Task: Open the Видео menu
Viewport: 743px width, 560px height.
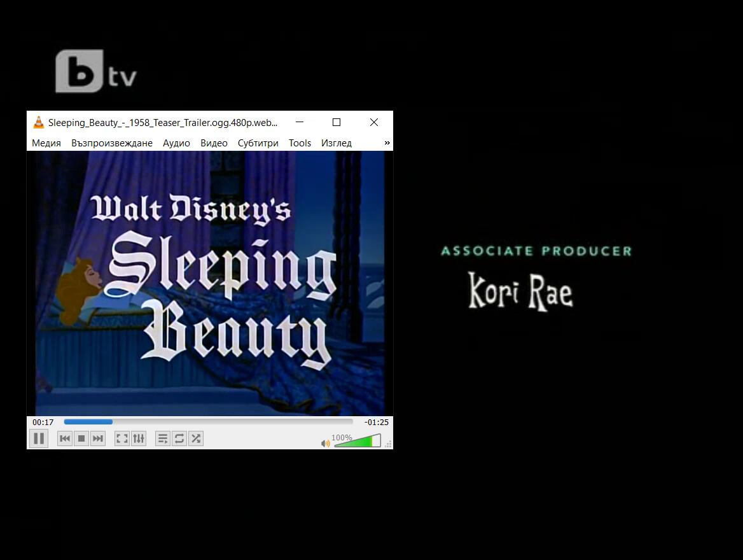Action: click(x=214, y=143)
